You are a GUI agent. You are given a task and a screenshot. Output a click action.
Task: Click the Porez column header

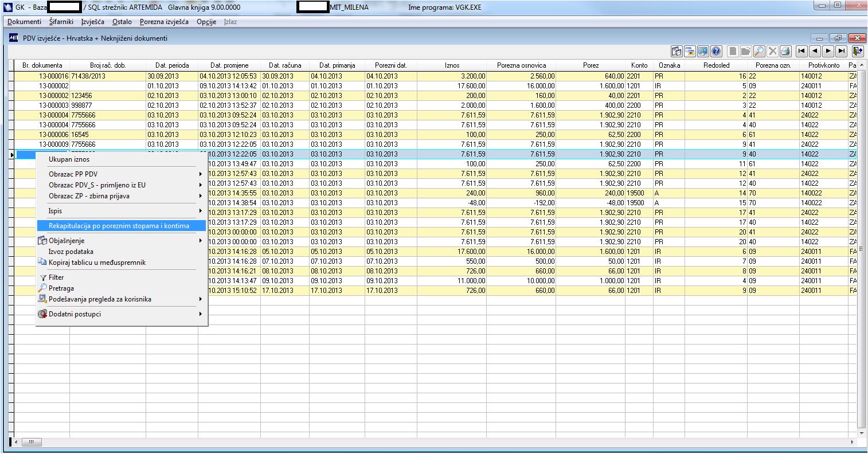pyautogui.click(x=591, y=65)
